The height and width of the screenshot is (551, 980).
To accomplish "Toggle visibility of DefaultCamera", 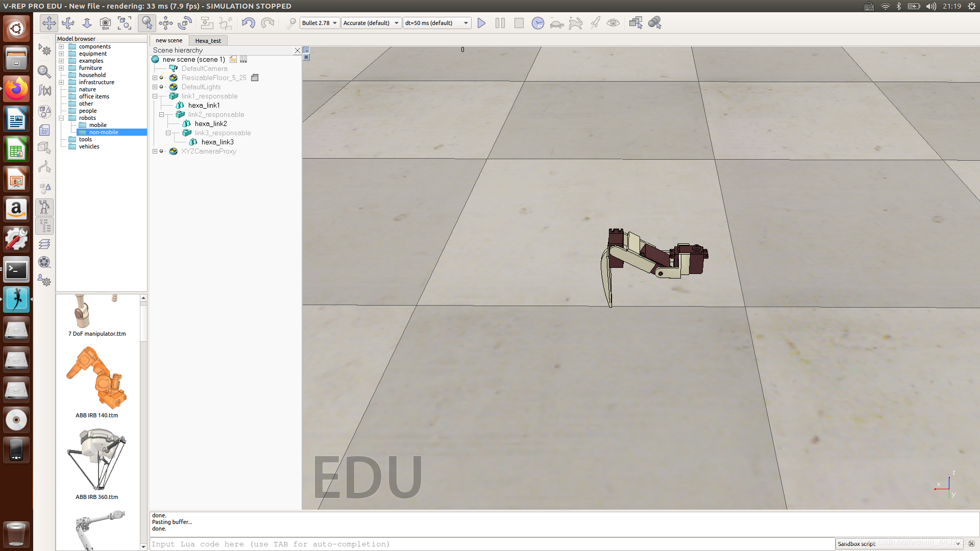I will pos(174,68).
